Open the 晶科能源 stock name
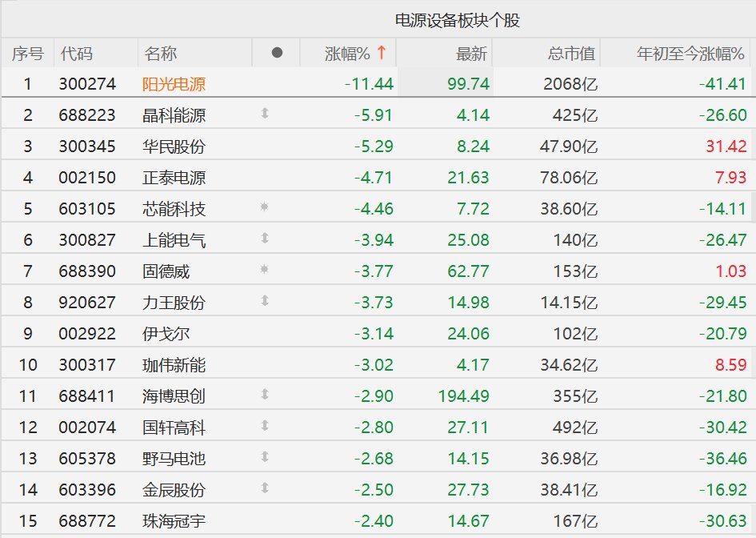The width and height of the screenshot is (756, 538). pyautogui.click(x=174, y=115)
